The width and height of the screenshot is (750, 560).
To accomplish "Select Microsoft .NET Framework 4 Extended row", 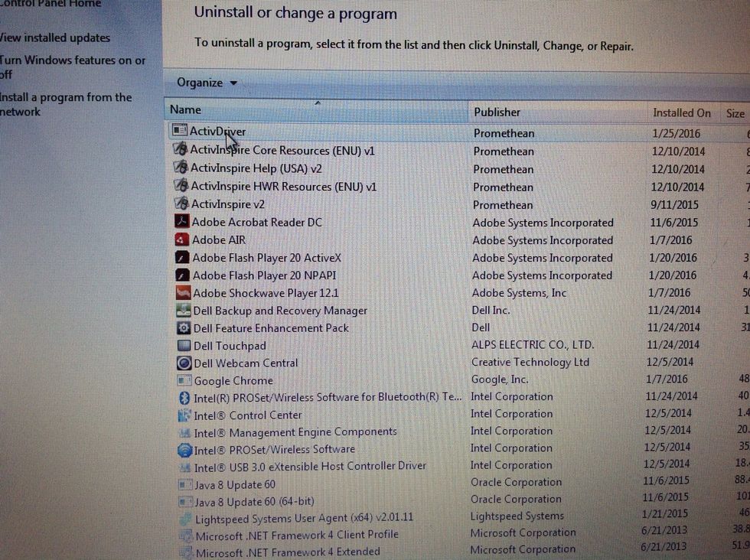I will point(287,551).
